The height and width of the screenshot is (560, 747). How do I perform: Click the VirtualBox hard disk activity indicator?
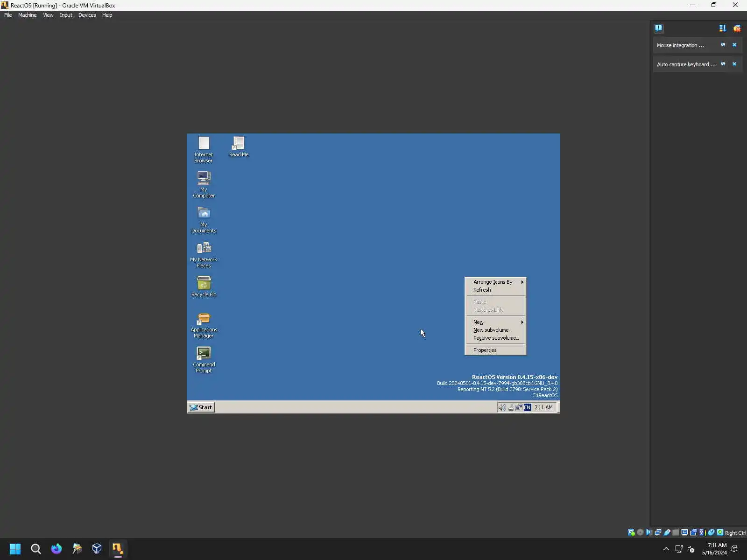(x=631, y=532)
